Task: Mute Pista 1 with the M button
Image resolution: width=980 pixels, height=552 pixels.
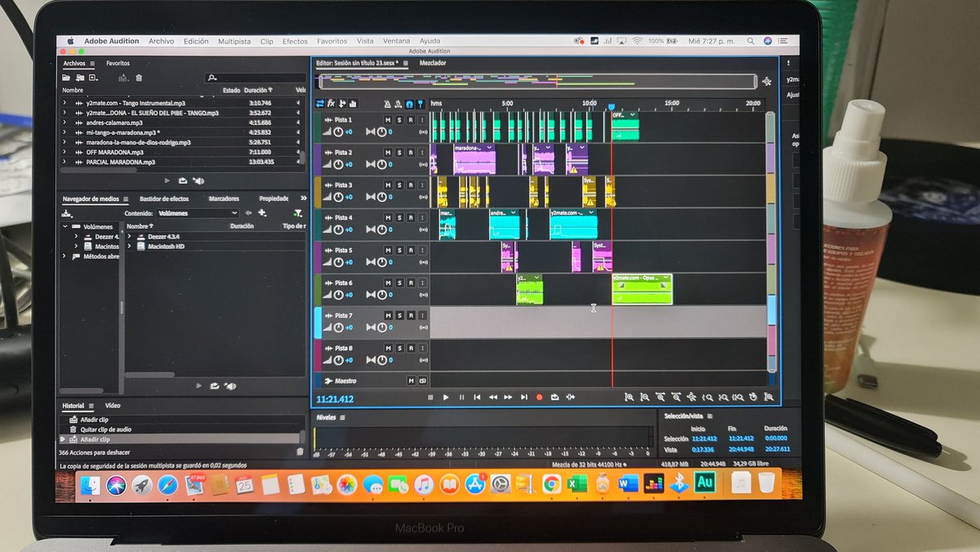Action: click(x=388, y=119)
